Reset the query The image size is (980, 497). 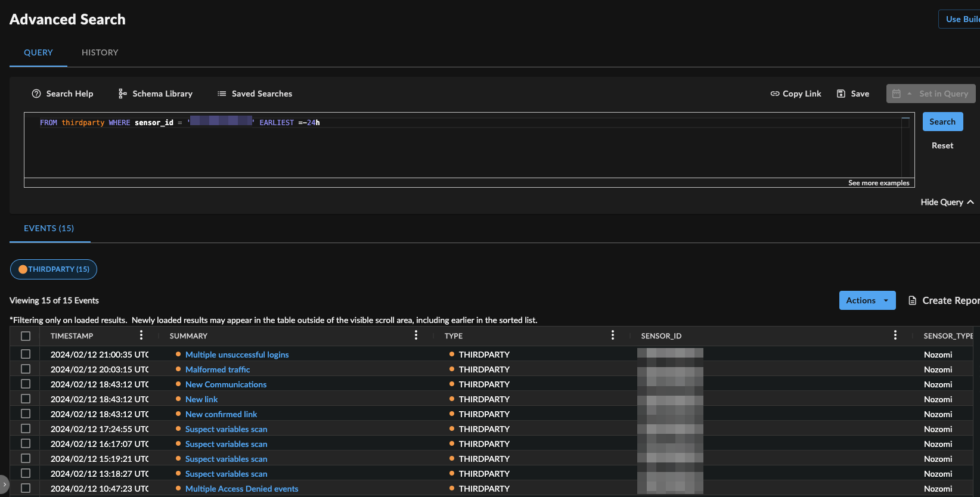942,145
